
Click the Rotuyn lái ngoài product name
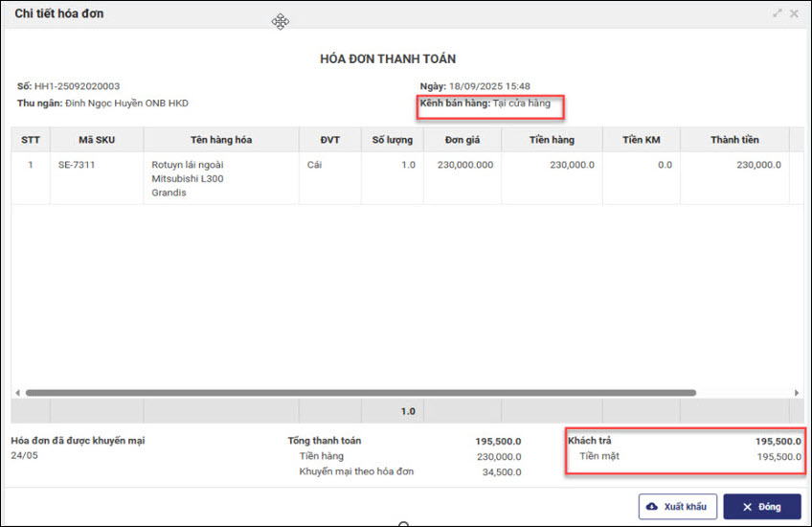(187, 165)
